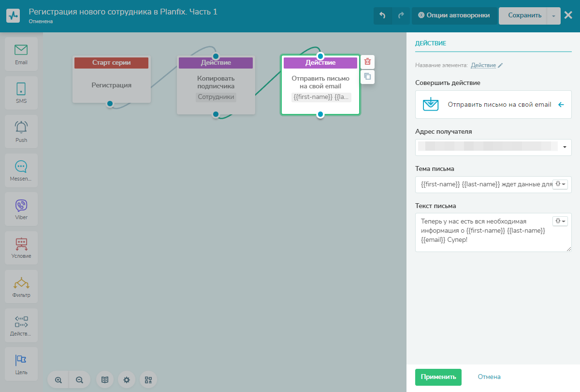
Task: Click bottom connector of Копировать подписчика block
Action: pyautogui.click(x=216, y=114)
